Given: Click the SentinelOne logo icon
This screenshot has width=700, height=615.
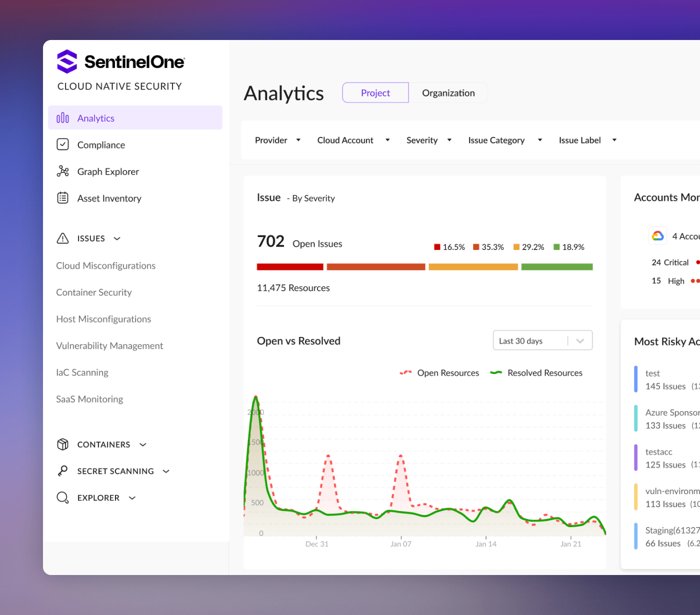Looking at the screenshot, I should pos(67,61).
